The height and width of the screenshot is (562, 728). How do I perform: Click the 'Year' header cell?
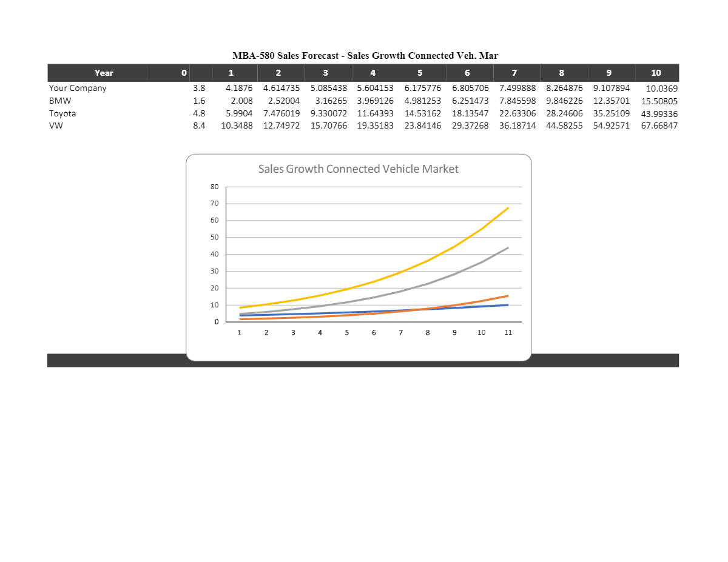coord(104,73)
